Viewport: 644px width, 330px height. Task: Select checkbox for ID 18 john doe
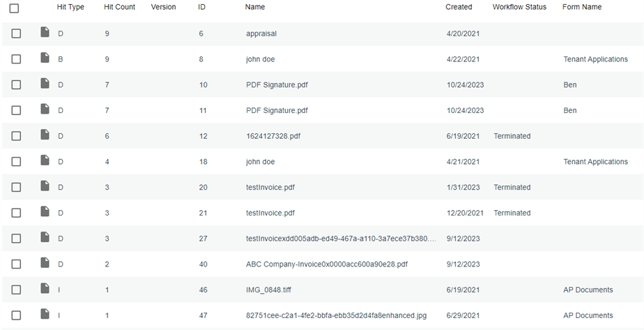pyautogui.click(x=16, y=161)
